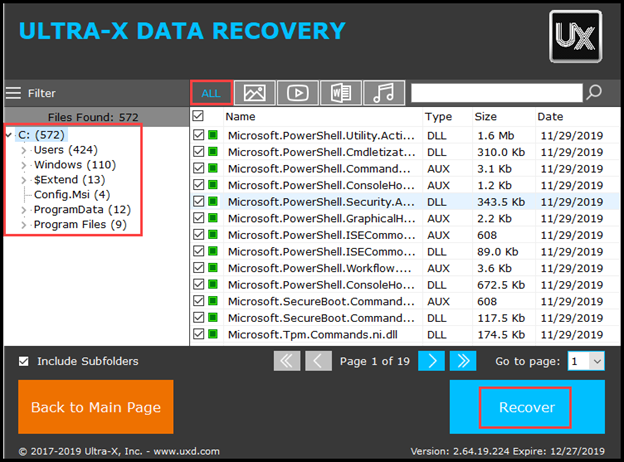Select the Videos filter tab
Viewport: 624px width, 462px height.
[x=298, y=93]
